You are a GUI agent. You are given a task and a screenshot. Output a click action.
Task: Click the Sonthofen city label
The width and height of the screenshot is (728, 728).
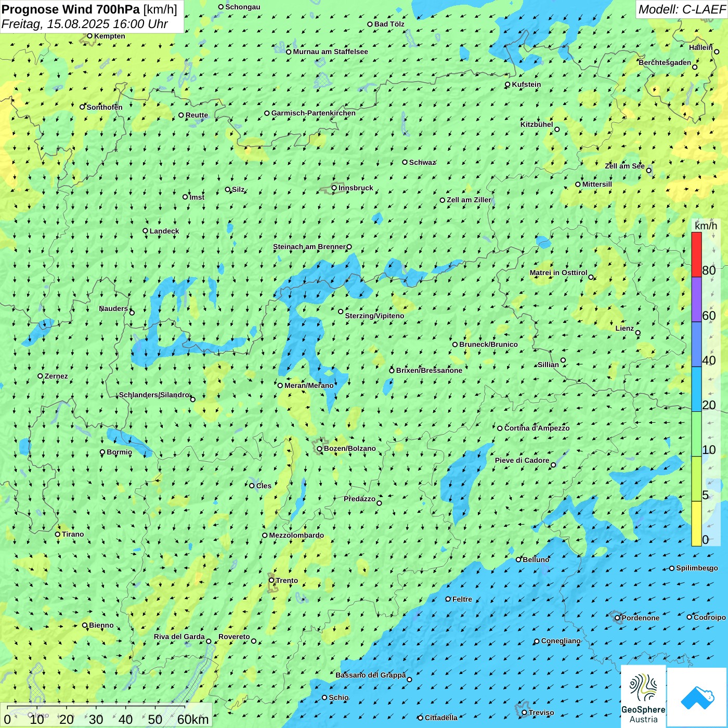(x=105, y=107)
